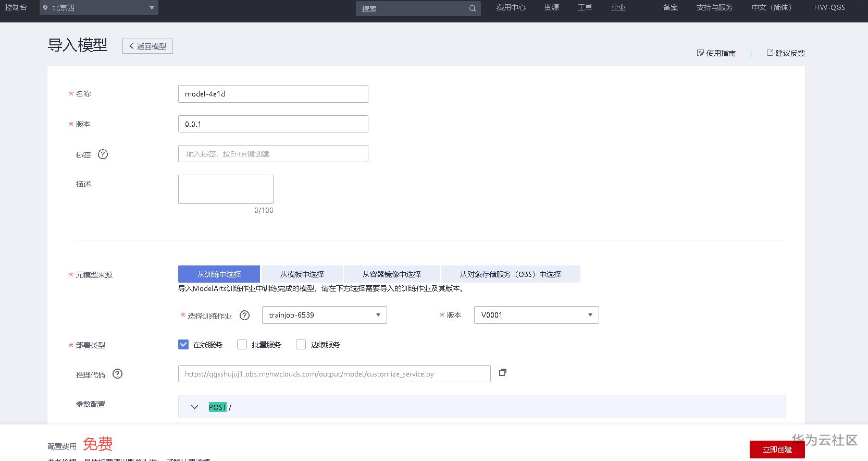Collapse the POST / parameter section
868x461 pixels.
pos(194,407)
